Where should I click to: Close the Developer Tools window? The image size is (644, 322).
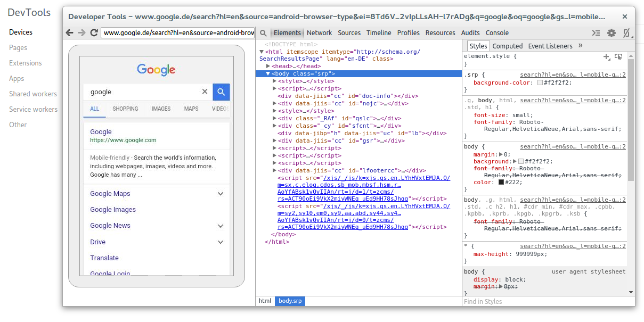625,17
